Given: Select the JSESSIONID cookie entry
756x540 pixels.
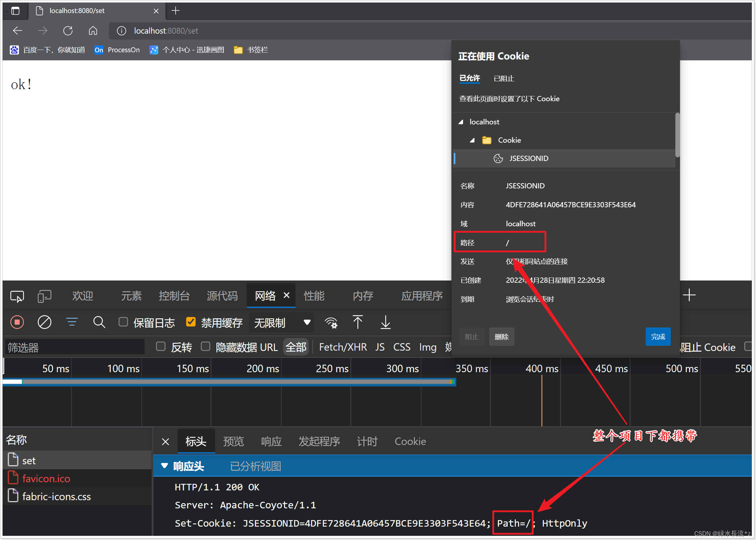Looking at the screenshot, I should [564, 158].
